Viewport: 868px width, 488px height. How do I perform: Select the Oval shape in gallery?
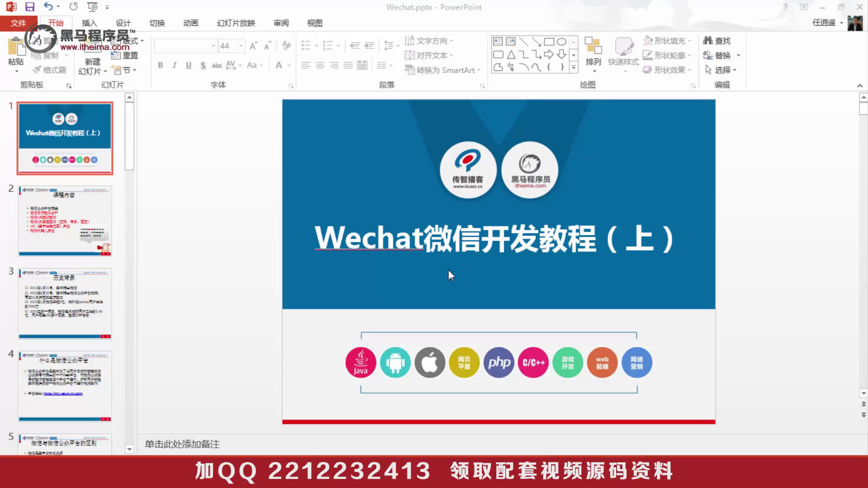561,42
